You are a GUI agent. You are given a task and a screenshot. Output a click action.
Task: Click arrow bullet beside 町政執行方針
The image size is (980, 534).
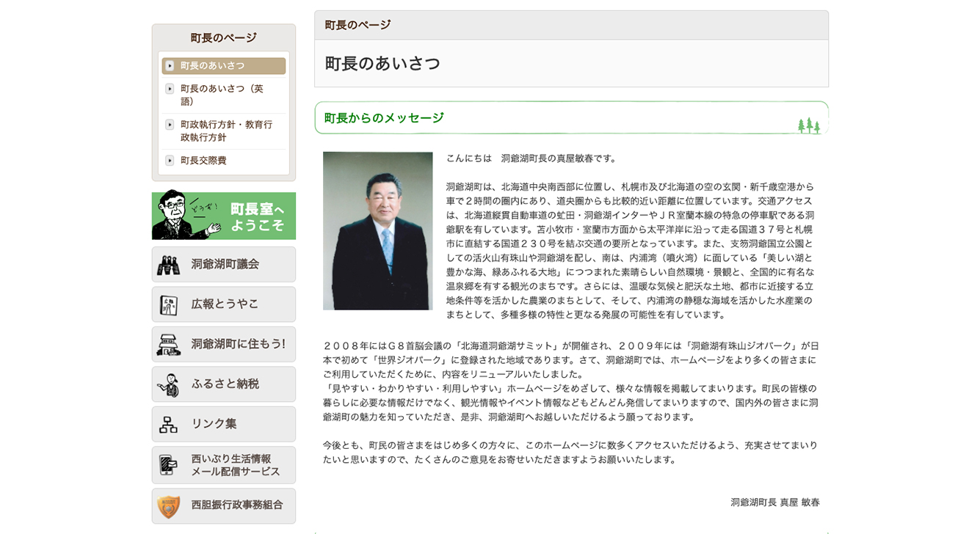tap(170, 125)
